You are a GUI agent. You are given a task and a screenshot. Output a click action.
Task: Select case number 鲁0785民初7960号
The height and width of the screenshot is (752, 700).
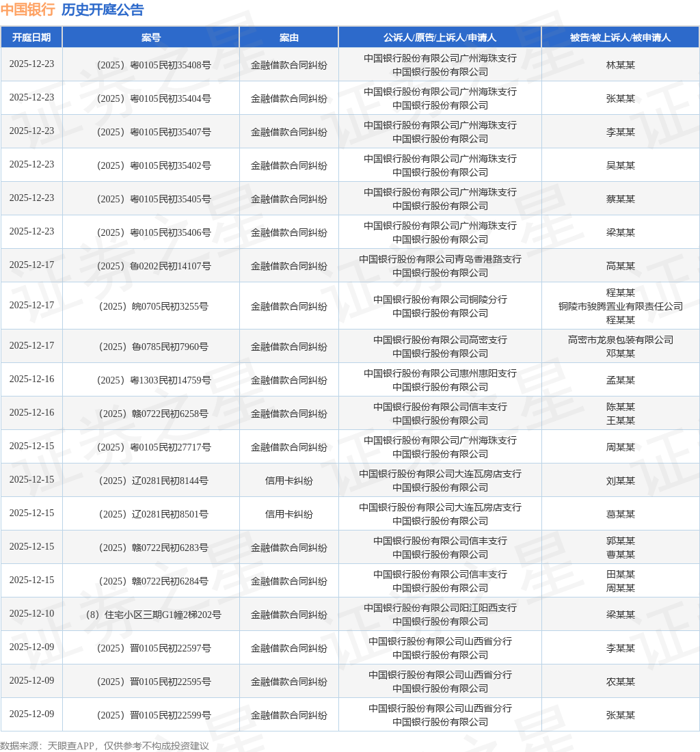coord(154,347)
